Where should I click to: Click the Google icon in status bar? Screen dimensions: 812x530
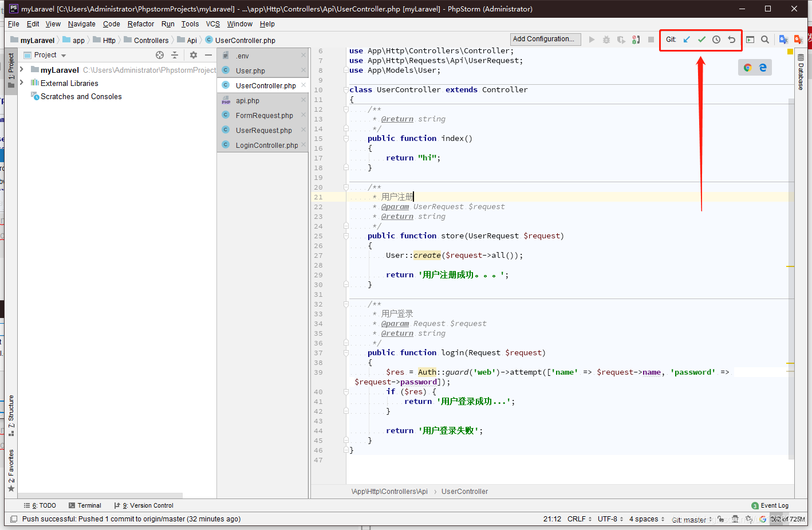[763, 519]
